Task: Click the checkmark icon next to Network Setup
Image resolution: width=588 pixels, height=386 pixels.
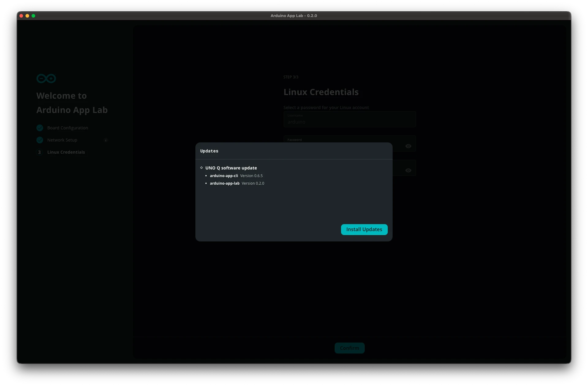Action: [x=40, y=140]
